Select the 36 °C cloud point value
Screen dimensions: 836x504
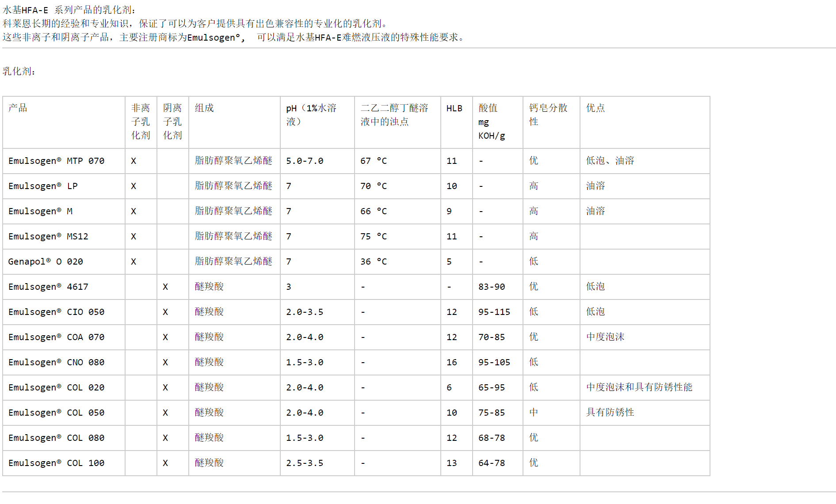coord(374,261)
